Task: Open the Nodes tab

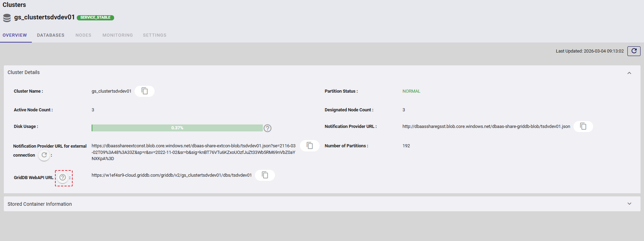Action: click(x=83, y=35)
